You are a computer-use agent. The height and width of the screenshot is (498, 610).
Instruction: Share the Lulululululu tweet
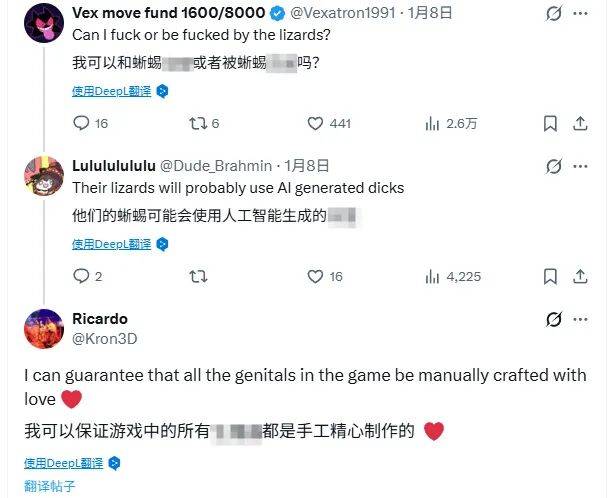click(x=580, y=277)
